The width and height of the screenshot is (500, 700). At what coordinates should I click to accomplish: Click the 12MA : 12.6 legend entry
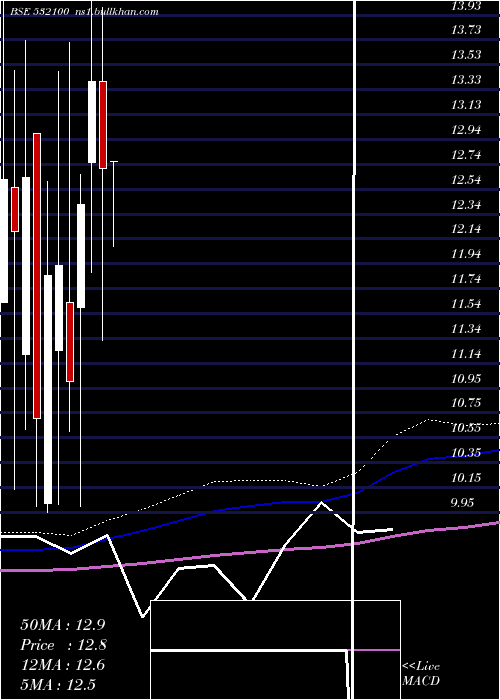(x=63, y=665)
